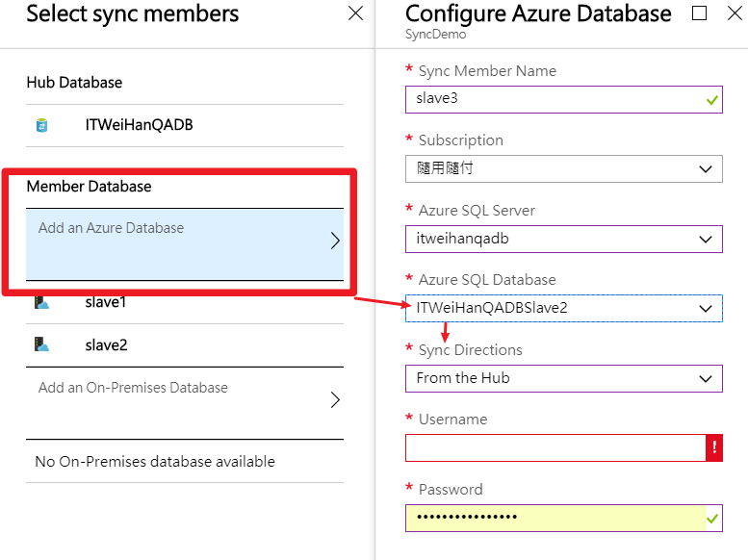Open the Subscription dropdown

point(564,168)
